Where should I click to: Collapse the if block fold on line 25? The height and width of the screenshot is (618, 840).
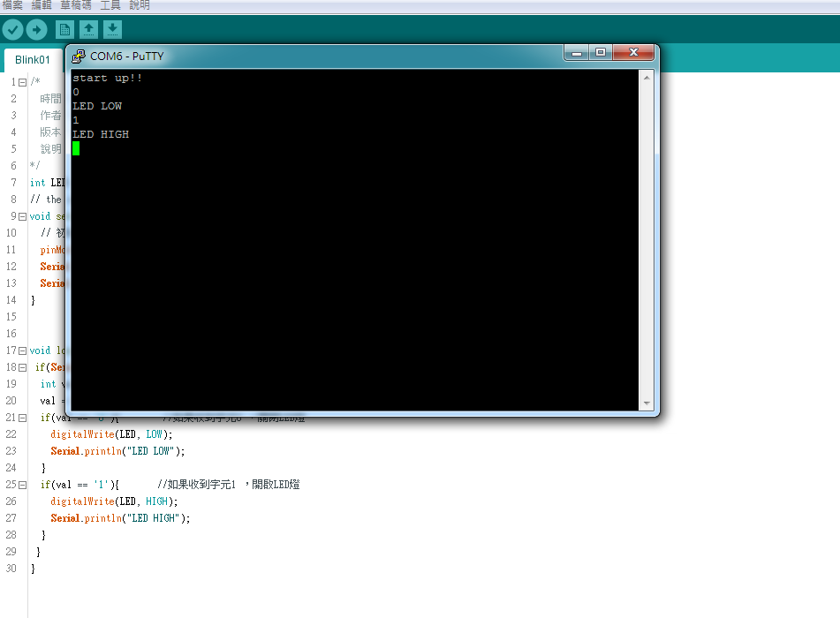point(20,484)
